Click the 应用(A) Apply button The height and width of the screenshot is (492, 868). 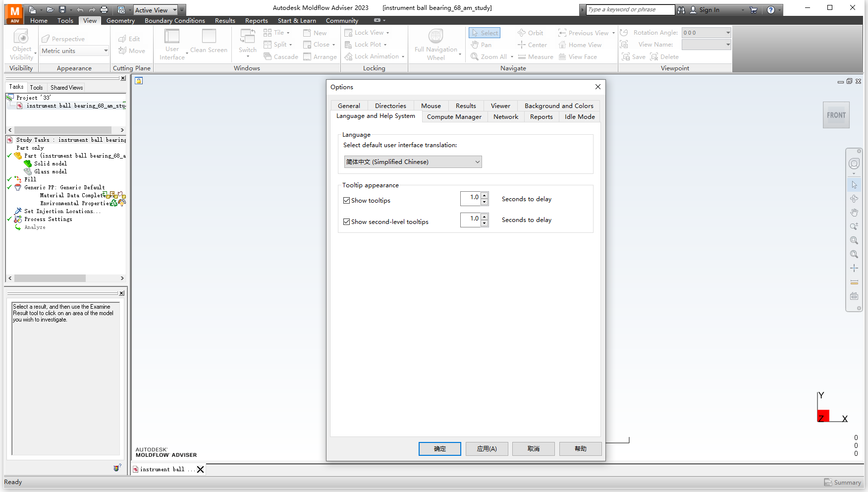[487, 448]
